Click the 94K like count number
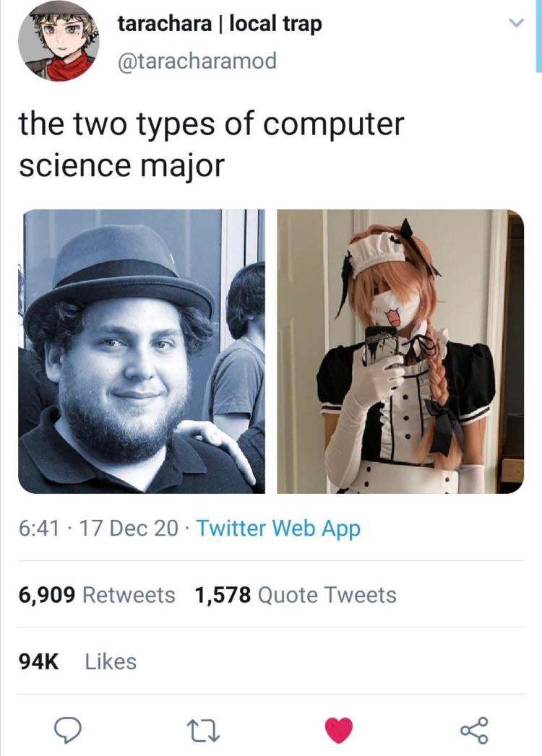 [x=38, y=661]
